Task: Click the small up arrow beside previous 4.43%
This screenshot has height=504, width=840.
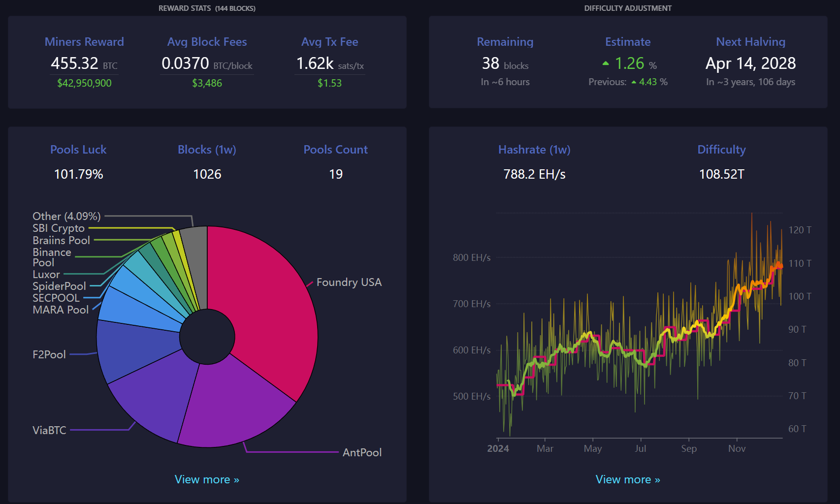Action: (634, 82)
